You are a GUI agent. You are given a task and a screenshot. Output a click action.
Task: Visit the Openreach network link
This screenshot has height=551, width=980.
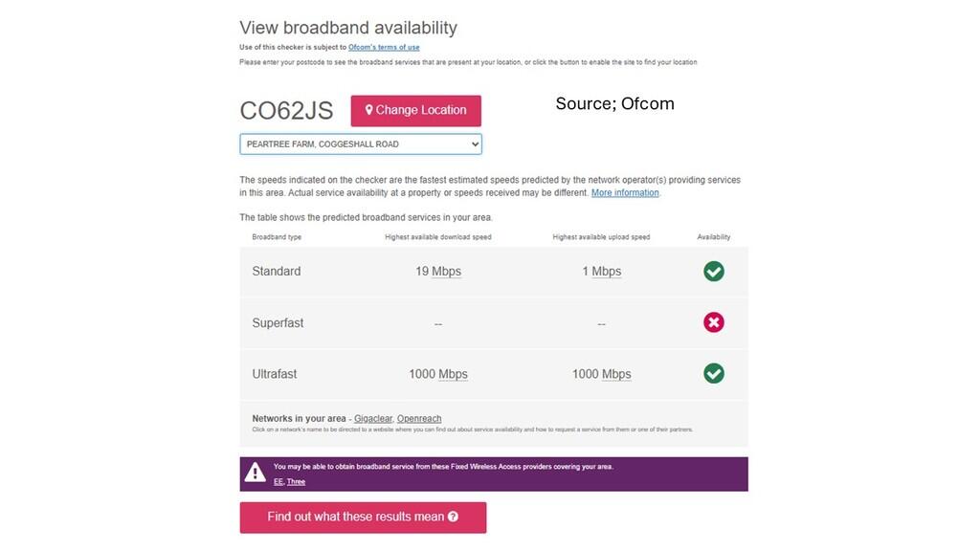point(419,419)
